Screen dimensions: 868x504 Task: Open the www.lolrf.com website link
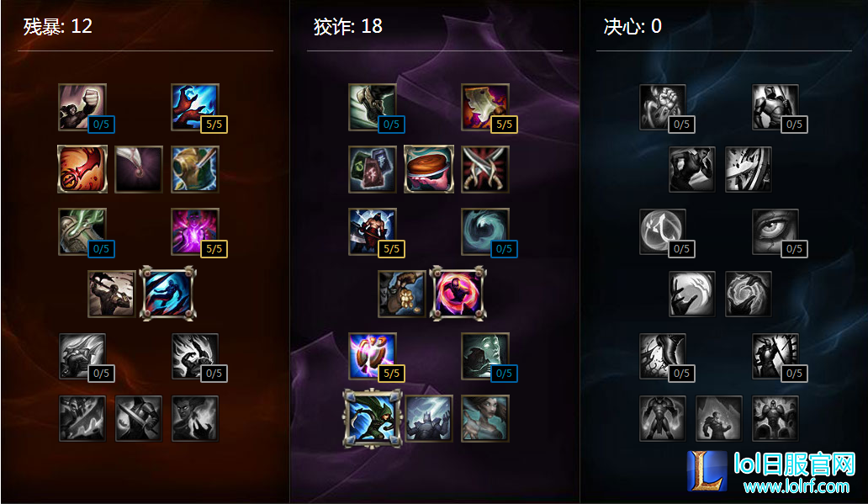(796, 487)
